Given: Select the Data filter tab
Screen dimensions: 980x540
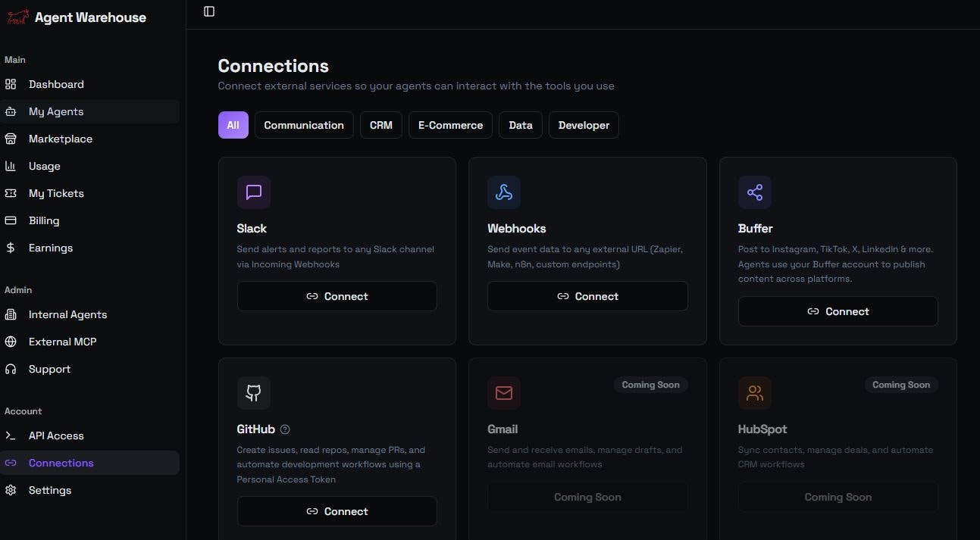Looking at the screenshot, I should point(521,125).
